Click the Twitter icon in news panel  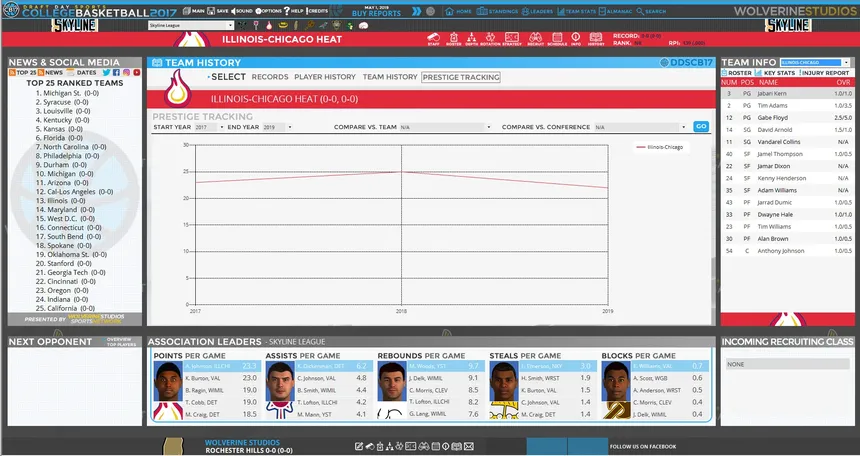pyautogui.click(x=107, y=72)
